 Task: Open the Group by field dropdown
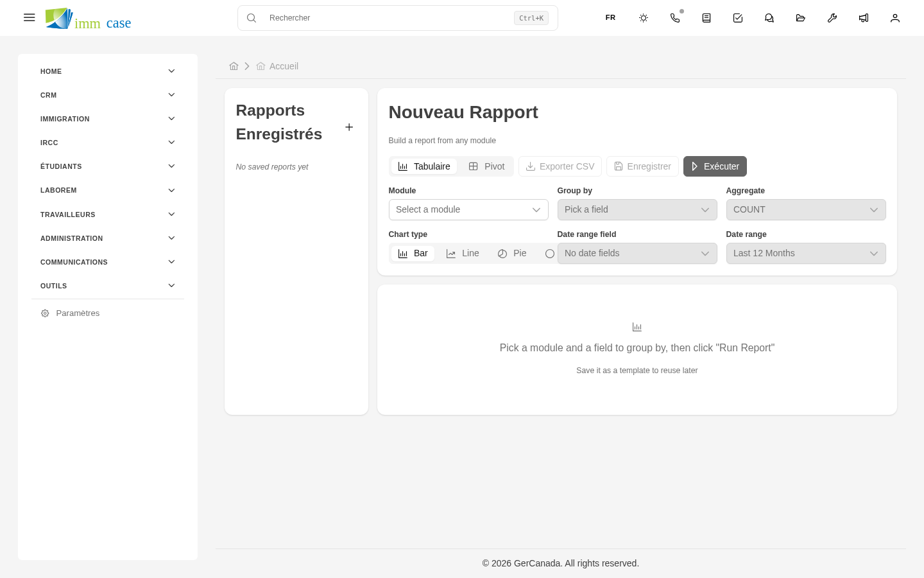[637, 209]
